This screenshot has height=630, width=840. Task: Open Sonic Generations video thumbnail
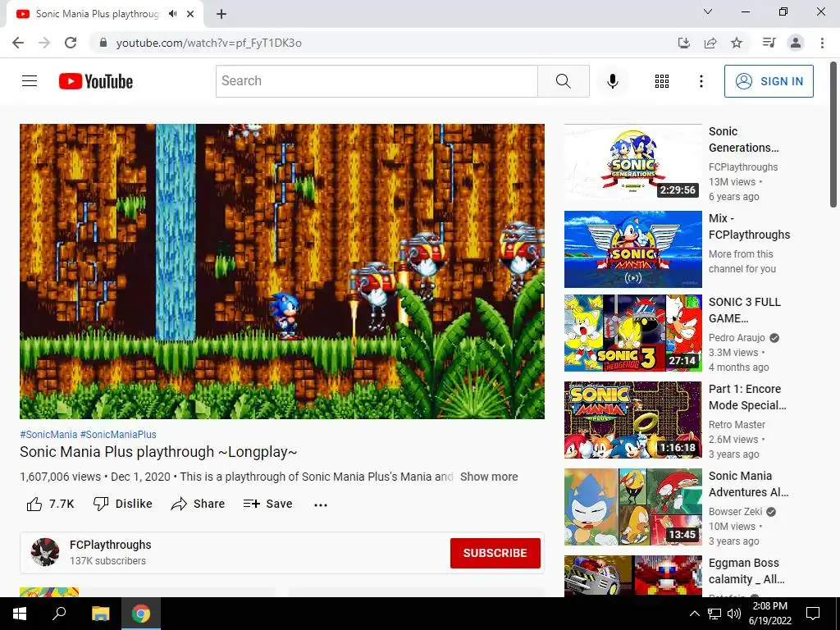point(632,162)
